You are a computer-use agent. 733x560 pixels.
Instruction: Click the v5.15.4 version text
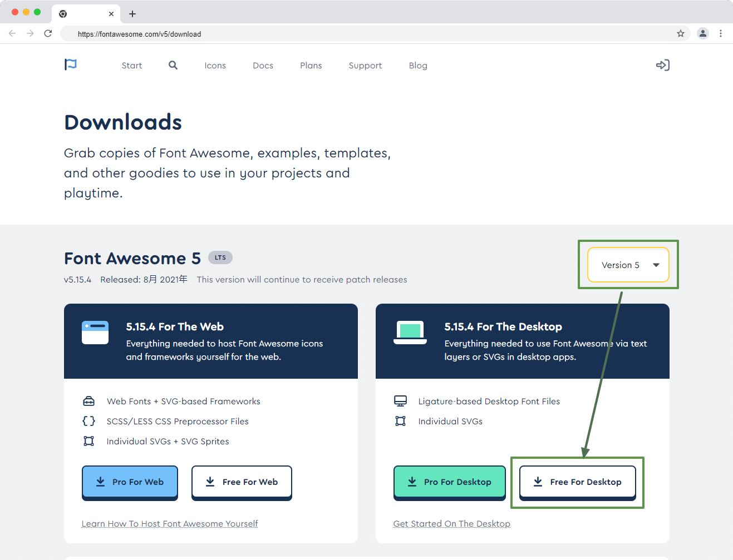pos(77,280)
